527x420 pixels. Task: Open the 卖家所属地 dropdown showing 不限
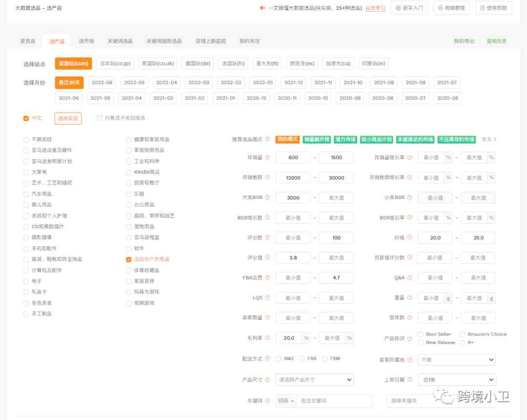point(456,360)
